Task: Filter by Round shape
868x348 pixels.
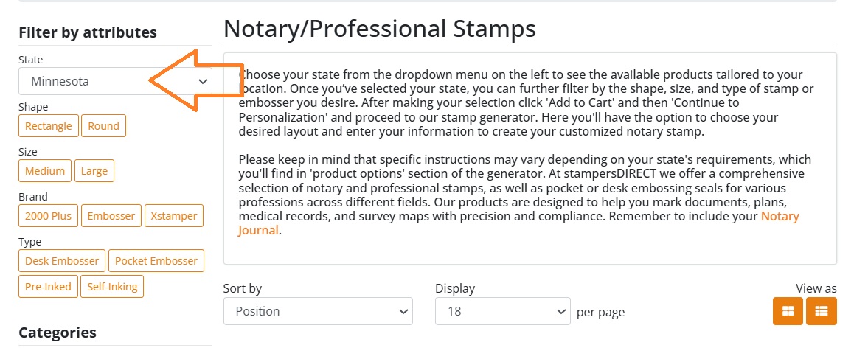Action: point(103,126)
